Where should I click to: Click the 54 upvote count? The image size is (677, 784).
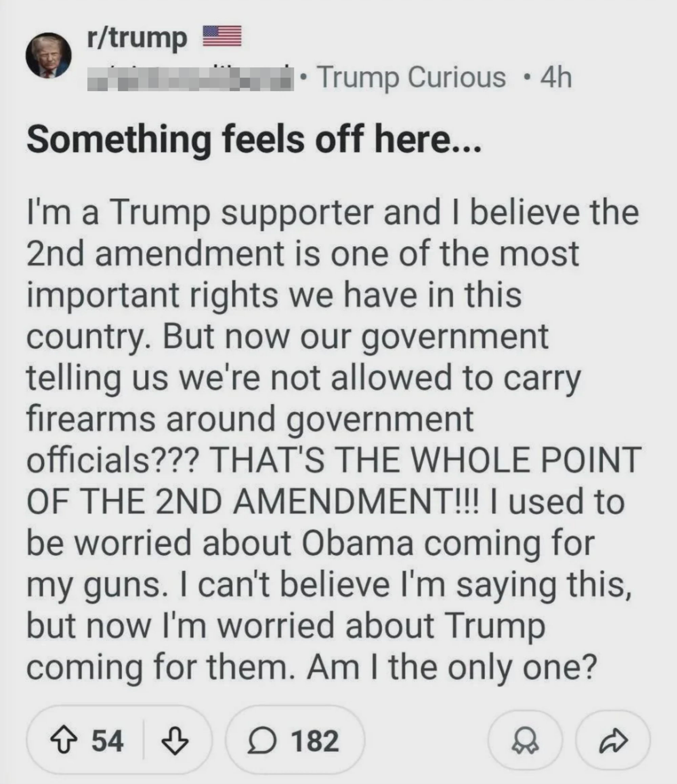tap(107, 741)
